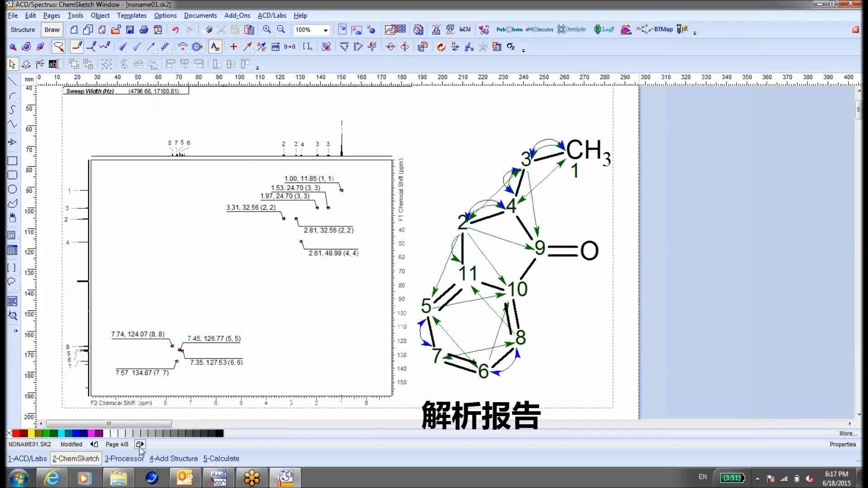Switch to Draw mode
The image size is (868, 488).
coord(52,30)
